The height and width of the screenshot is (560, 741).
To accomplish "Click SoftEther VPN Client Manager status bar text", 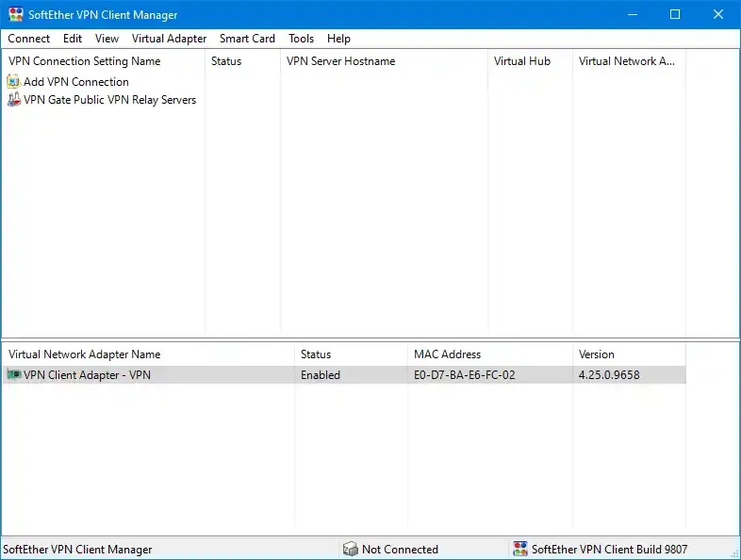I will (x=77, y=549).
